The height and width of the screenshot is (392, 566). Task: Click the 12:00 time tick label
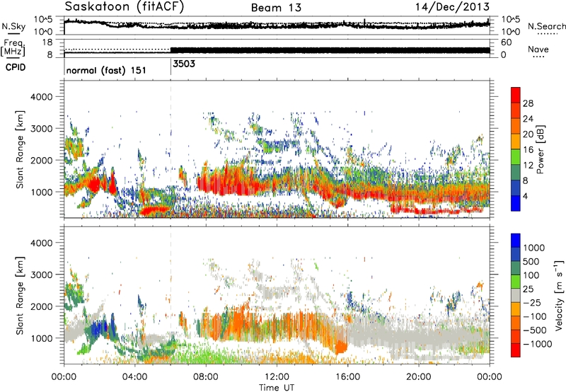tap(277, 377)
